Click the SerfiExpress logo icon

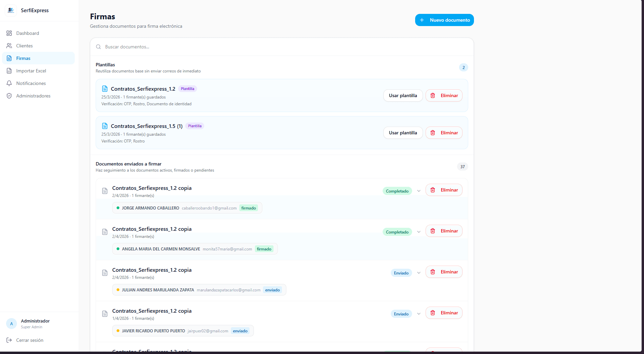(x=11, y=10)
